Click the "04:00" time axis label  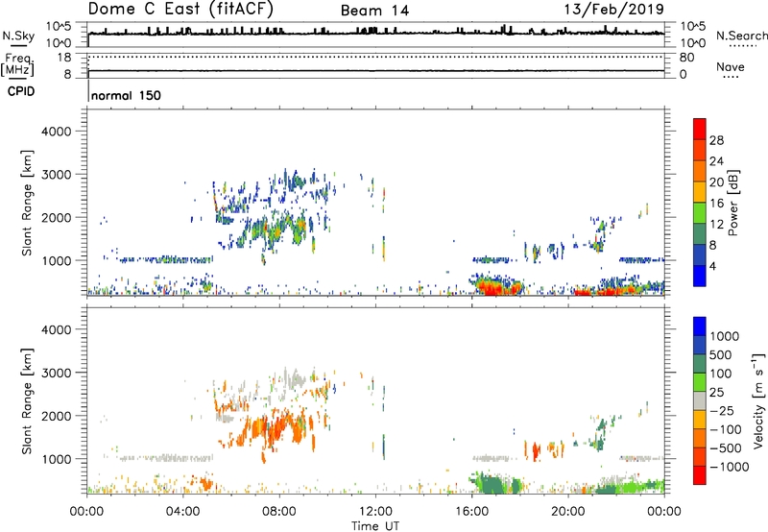pos(183,512)
